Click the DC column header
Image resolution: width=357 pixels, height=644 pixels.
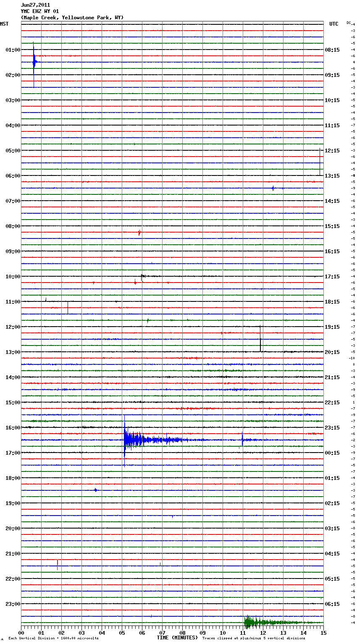(349, 23)
